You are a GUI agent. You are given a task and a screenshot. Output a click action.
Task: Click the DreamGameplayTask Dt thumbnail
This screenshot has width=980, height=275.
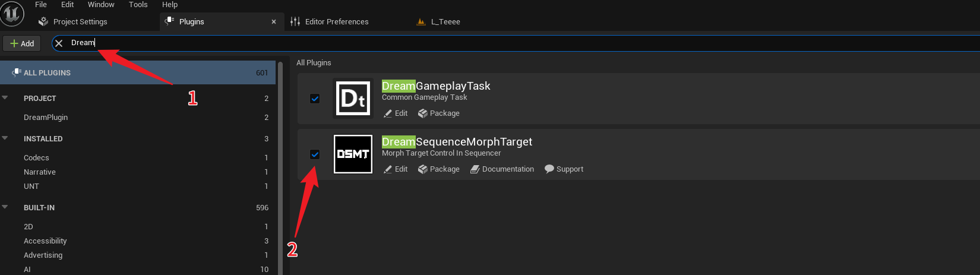click(x=353, y=99)
